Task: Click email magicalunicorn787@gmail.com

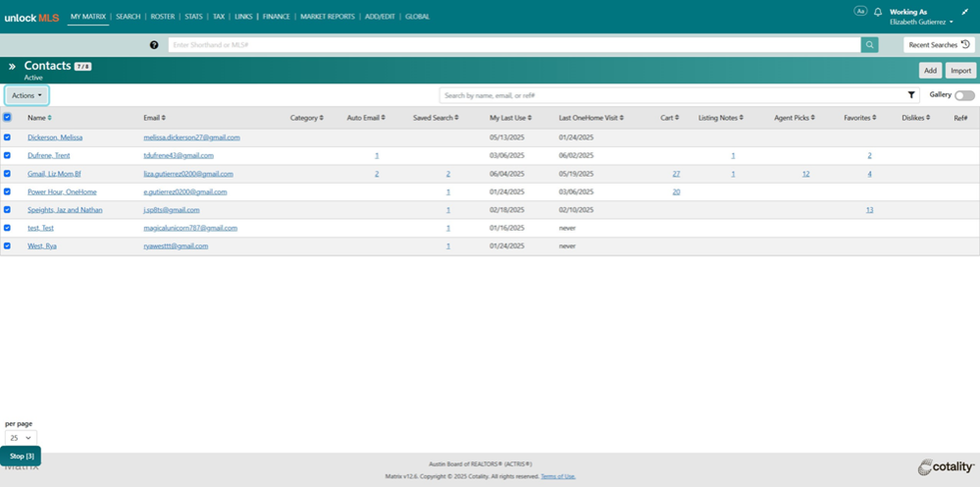Action: point(191,228)
